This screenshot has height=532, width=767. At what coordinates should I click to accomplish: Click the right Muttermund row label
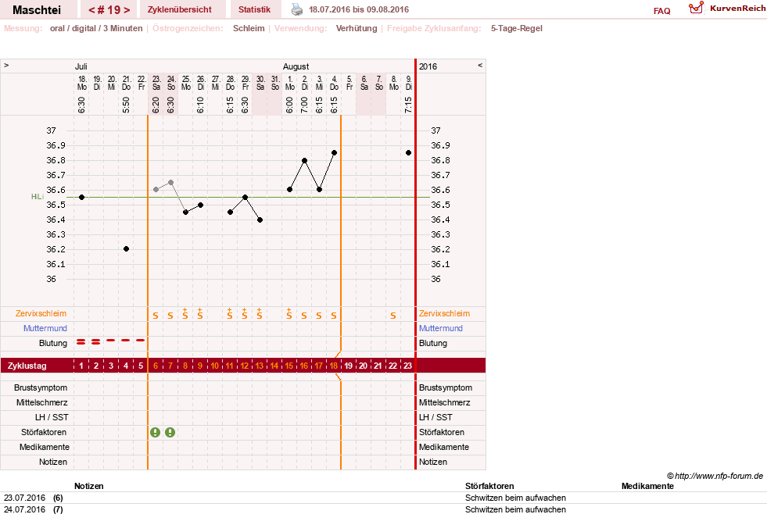coord(441,328)
